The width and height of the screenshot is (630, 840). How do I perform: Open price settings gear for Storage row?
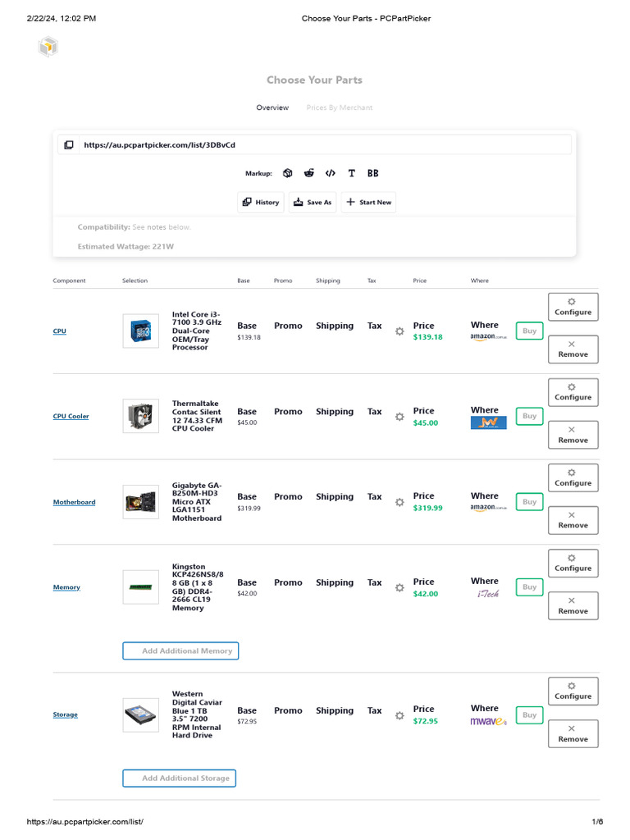pyautogui.click(x=399, y=715)
